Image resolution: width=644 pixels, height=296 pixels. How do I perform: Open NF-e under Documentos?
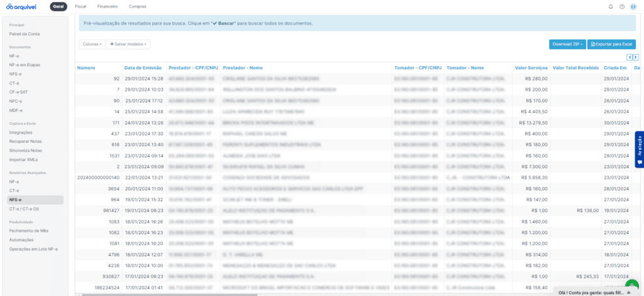tap(15, 56)
